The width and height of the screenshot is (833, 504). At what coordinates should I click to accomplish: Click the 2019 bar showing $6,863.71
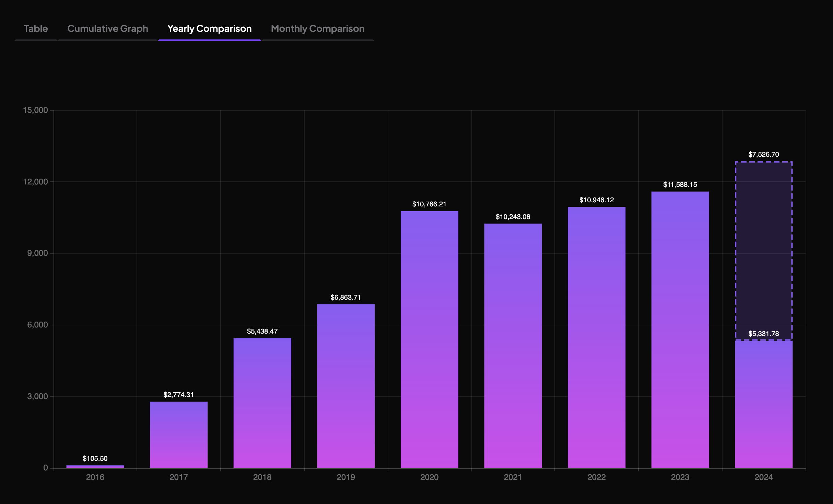(345, 386)
